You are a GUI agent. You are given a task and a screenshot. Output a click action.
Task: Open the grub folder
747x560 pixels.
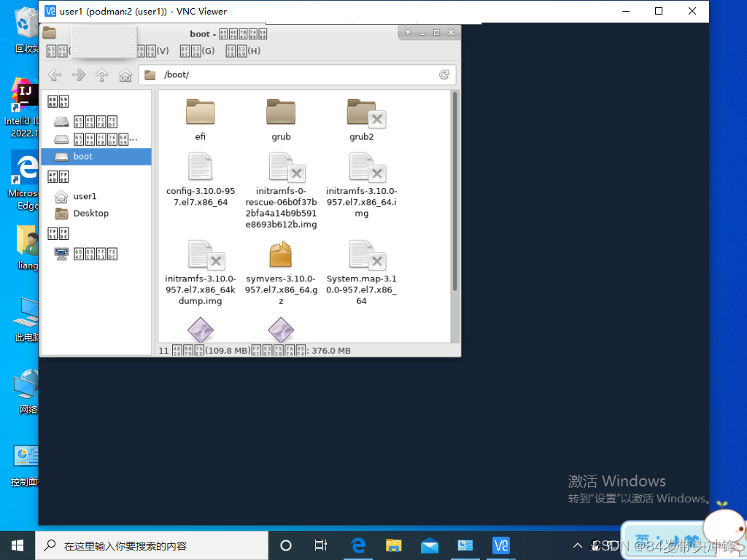tap(281, 120)
